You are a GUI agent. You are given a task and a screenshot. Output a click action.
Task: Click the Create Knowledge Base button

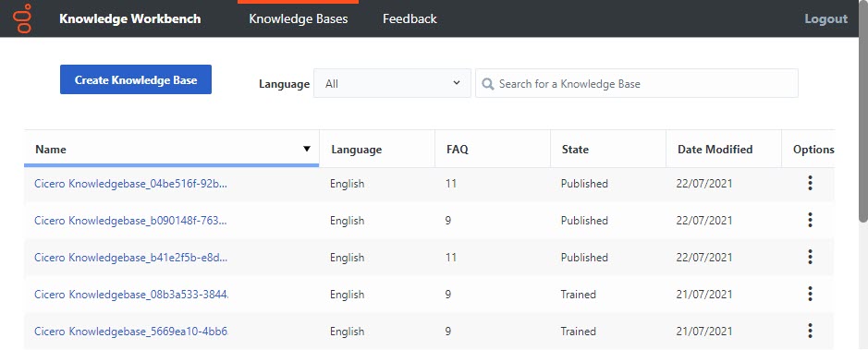(x=136, y=79)
